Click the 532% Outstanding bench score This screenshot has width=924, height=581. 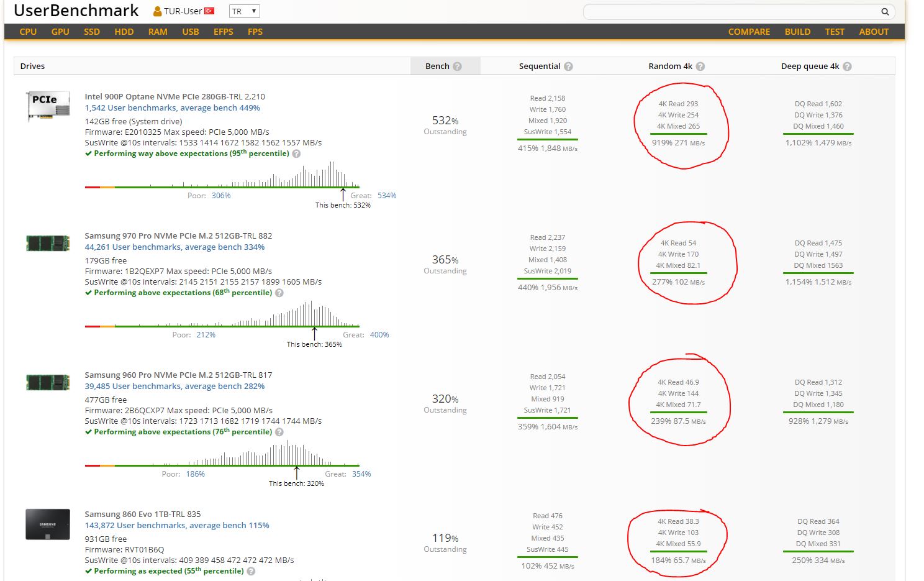click(445, 125)
